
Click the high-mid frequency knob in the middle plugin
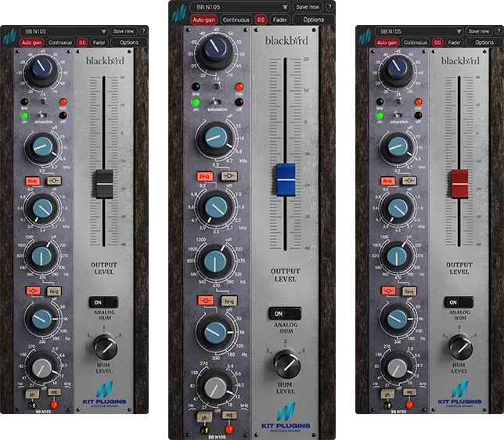tap(216, 207)
